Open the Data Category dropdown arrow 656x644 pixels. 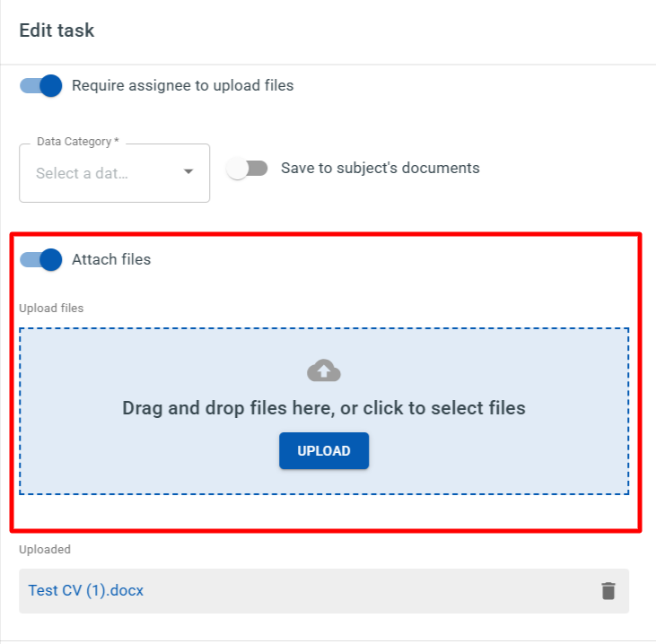click(x=188, y=172)
